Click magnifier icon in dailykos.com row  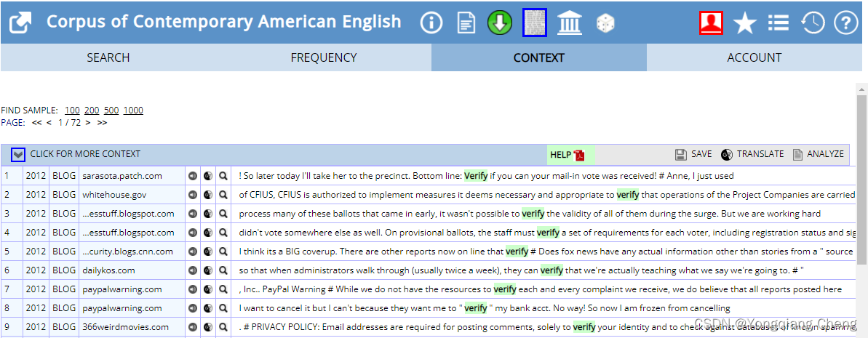tap(223, 270)
